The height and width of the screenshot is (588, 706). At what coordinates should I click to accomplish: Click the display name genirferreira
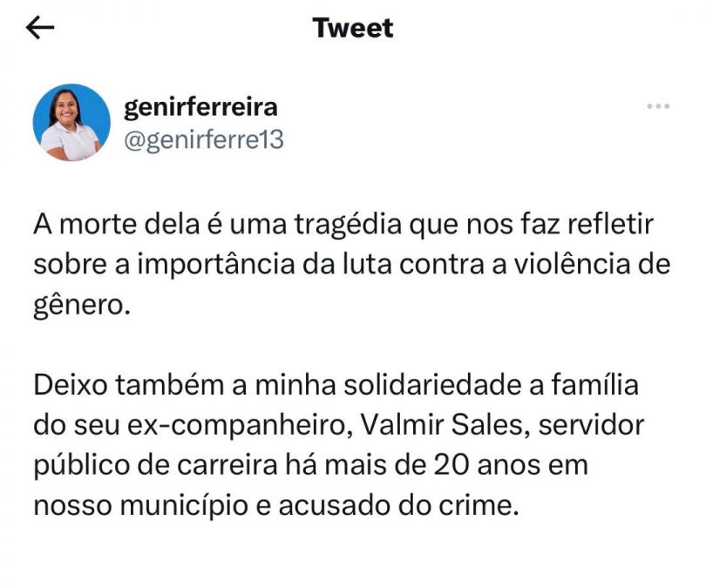coord(200,107)
